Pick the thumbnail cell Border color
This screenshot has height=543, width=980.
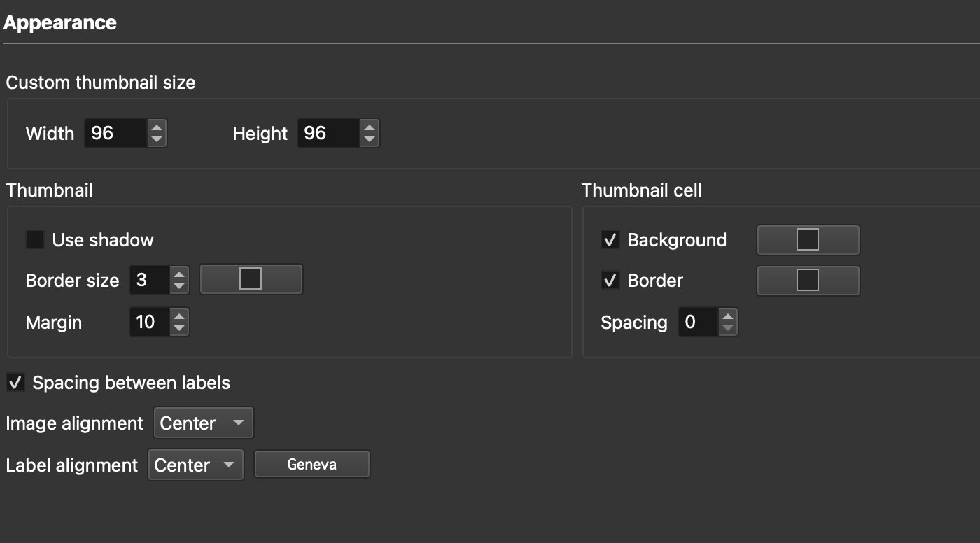pos(808,281)
